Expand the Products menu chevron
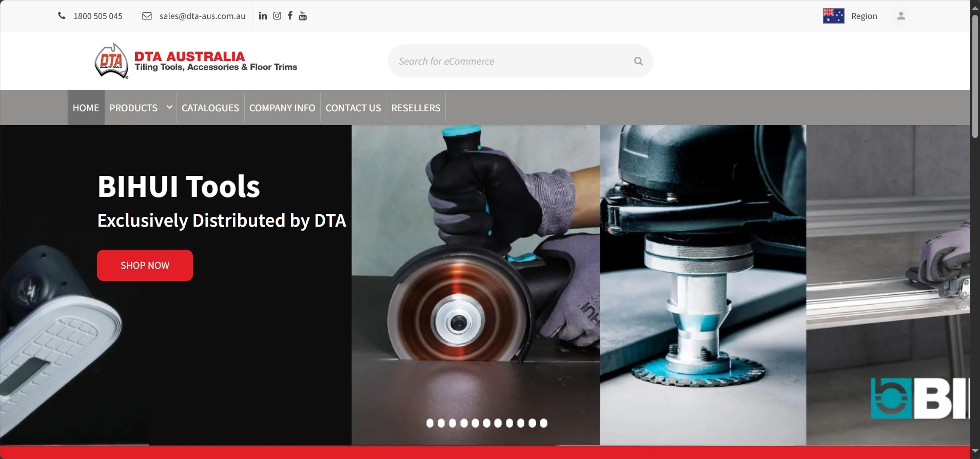Viewport: 980px width, 459px height. click(169, 107)
